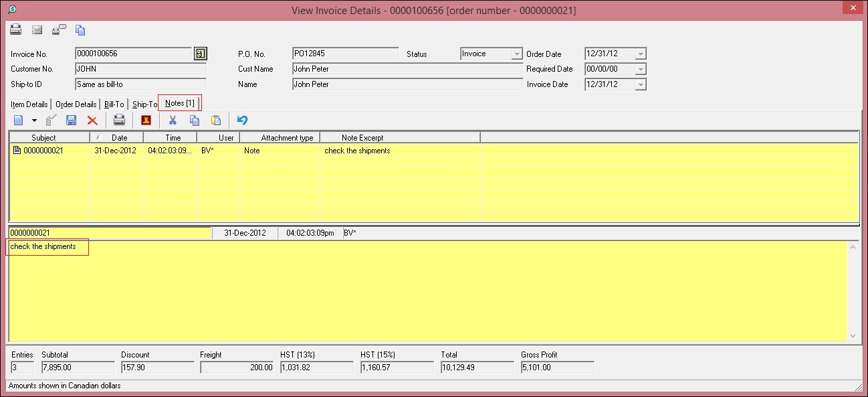Click the P.O. No. field
This screenshot has width=868, height=397.
click(x=345, y=54)
